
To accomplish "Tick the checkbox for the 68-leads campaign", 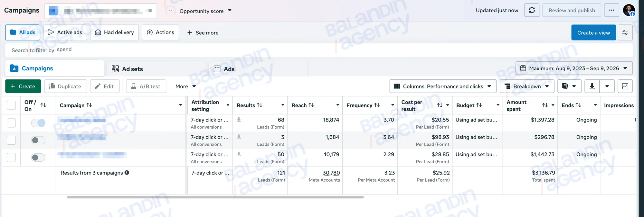I will pos(11,123).
